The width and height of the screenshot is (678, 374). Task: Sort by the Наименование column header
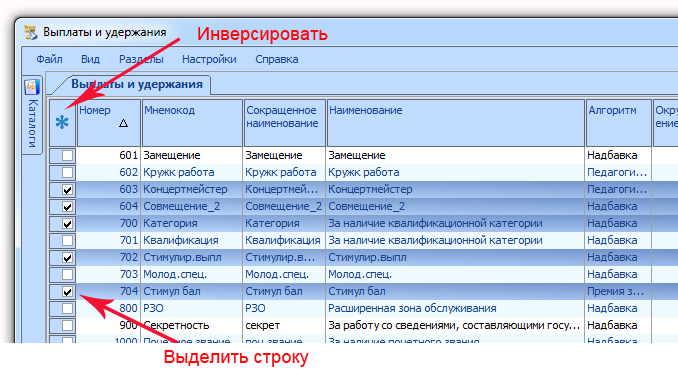pyautogui.click(x=456, y=123)
